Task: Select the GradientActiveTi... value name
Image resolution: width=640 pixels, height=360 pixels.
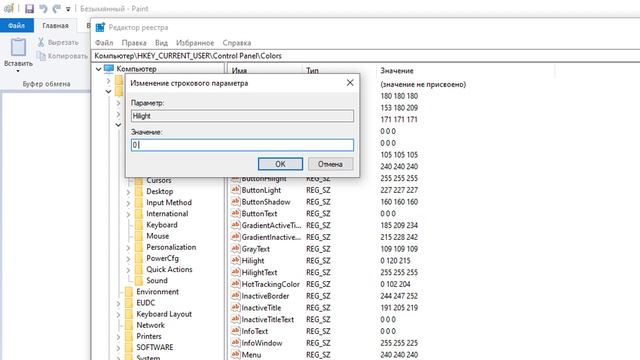Action: click(x=271, y=225)
